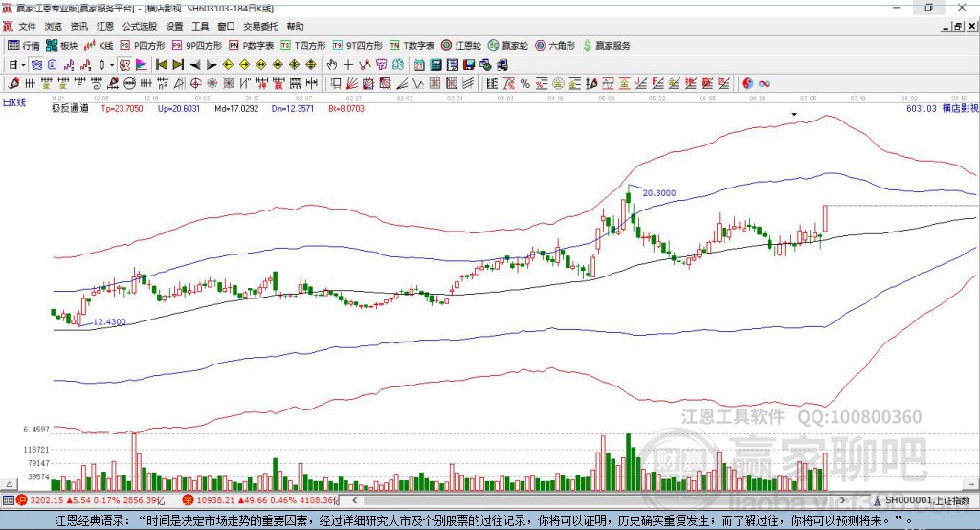
Task: Click the 20.3000 high price label
Action: coord(659,193)
